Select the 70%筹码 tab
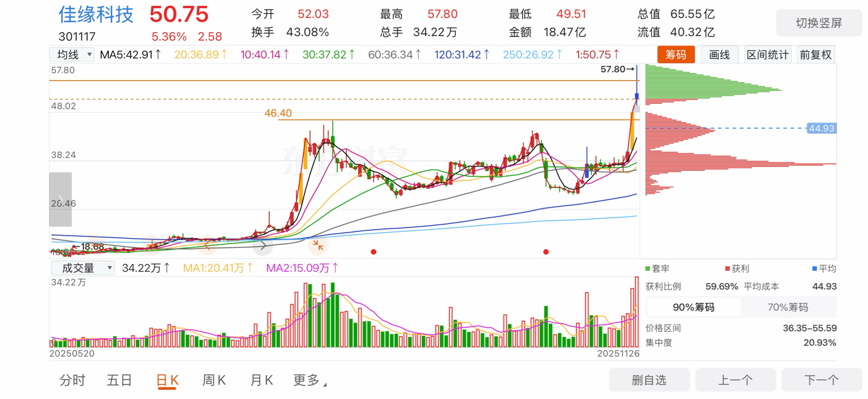 pos(788,307)
